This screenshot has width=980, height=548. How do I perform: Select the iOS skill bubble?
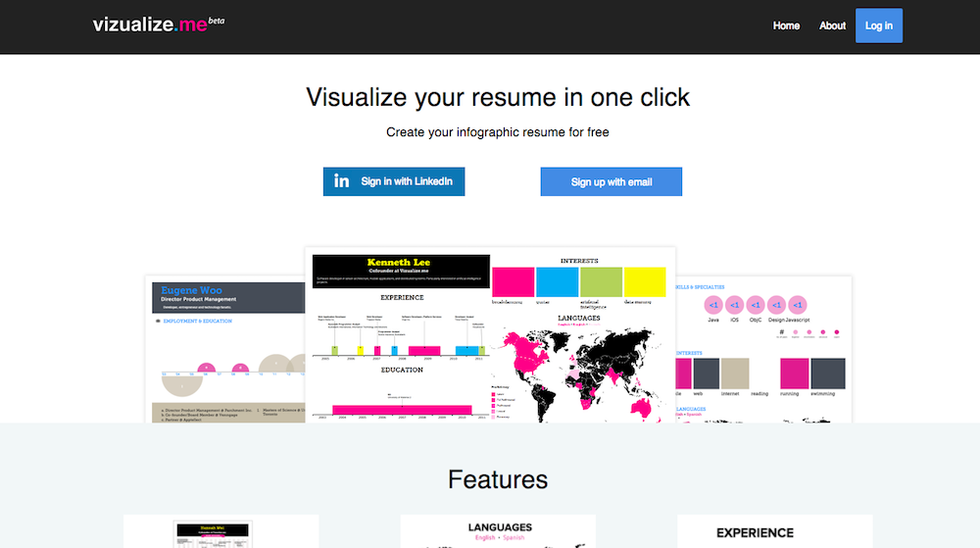(x=734, y=305)
